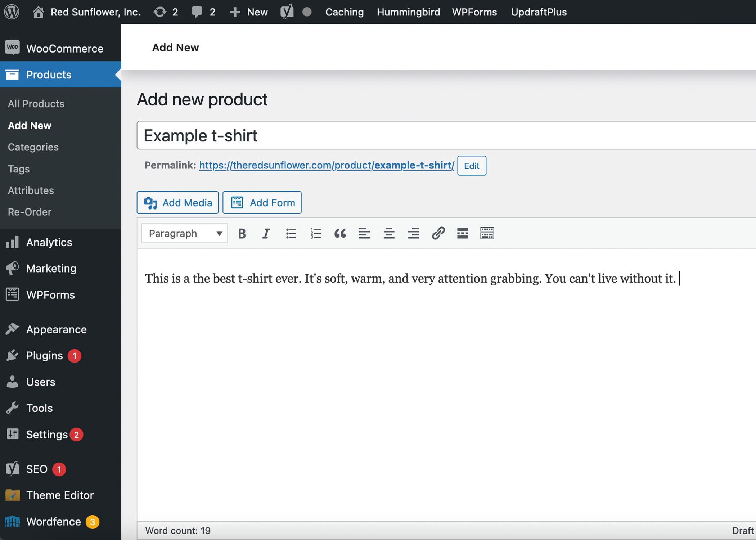Click the Word count: 19 status
756x540 pixels.
[x=178, y=530]
